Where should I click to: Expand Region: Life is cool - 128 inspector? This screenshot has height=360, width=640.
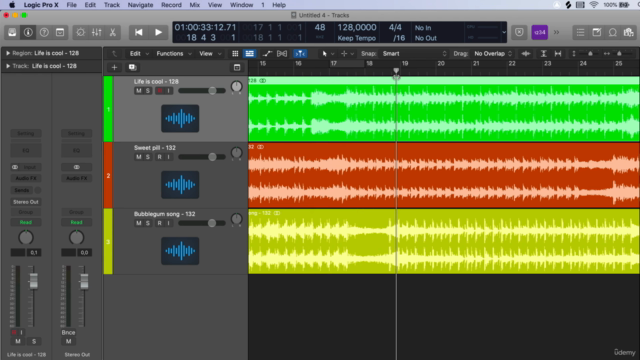point(7,53)
